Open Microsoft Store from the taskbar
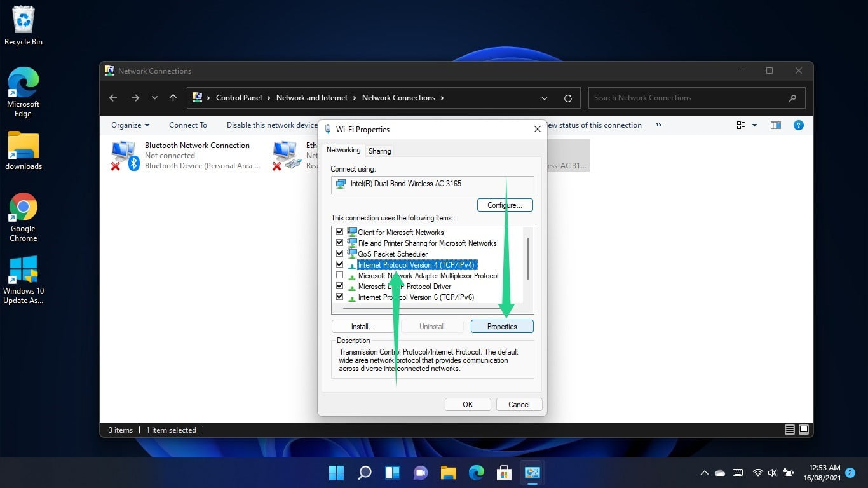 click(x=505, y=473)
